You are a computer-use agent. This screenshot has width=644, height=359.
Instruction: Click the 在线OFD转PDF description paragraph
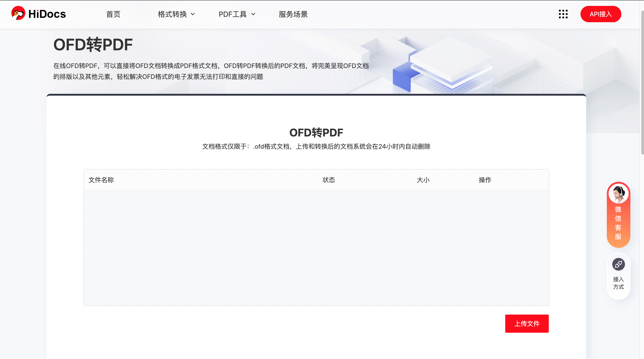pos(211,71)
